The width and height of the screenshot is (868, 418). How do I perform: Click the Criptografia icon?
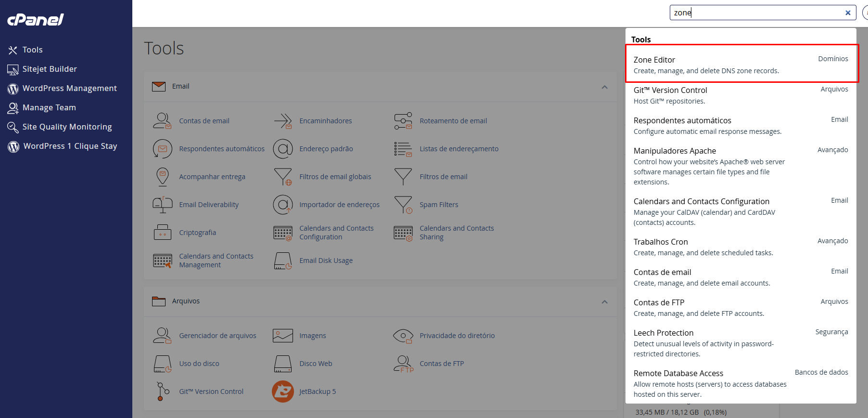162,233
